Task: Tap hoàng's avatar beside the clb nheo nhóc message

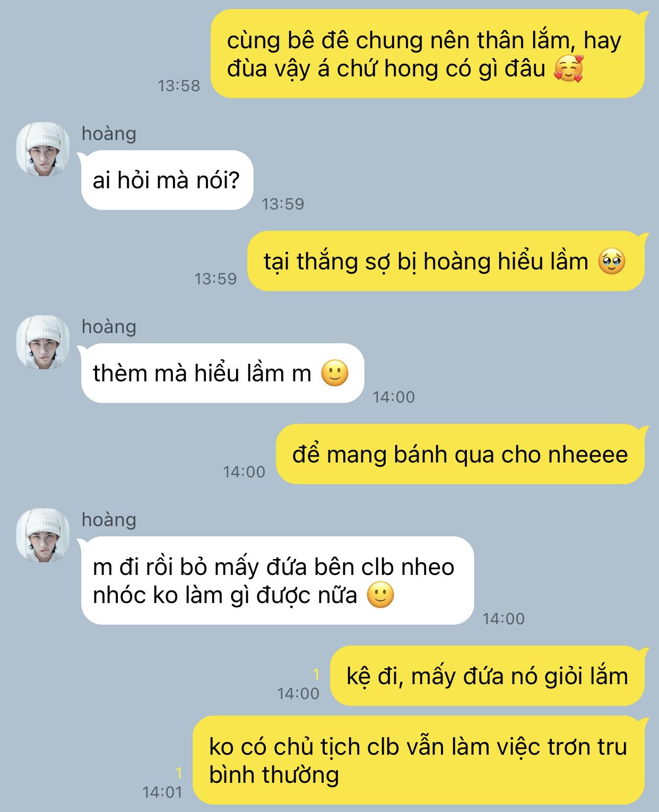Action: tap(43, 535)
